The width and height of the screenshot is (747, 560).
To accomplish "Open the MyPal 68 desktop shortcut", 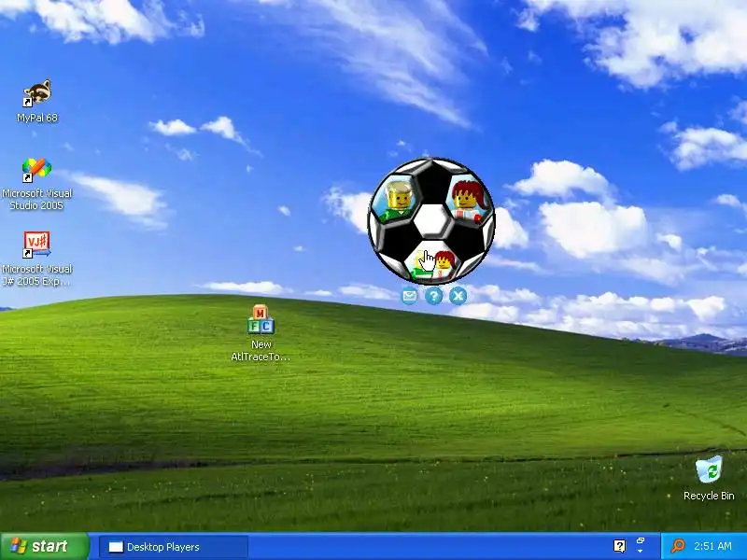I will pyautogui.click(x=37, y=102).
